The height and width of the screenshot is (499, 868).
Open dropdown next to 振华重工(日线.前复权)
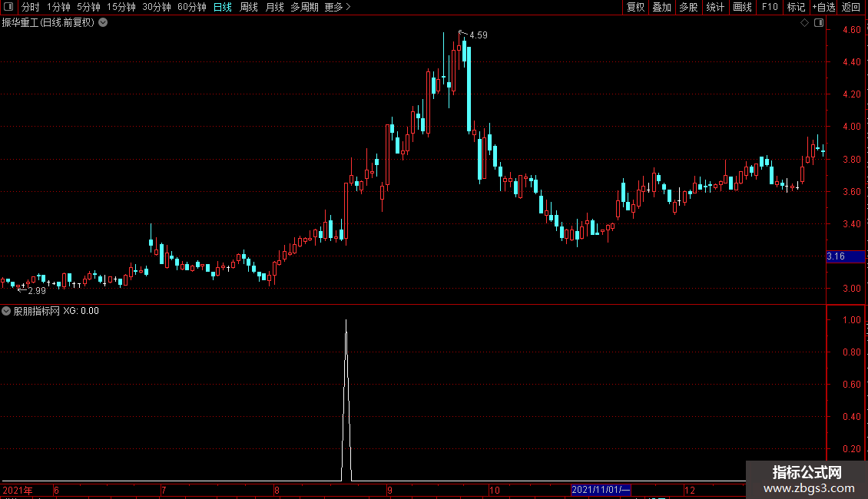(103, 23)
